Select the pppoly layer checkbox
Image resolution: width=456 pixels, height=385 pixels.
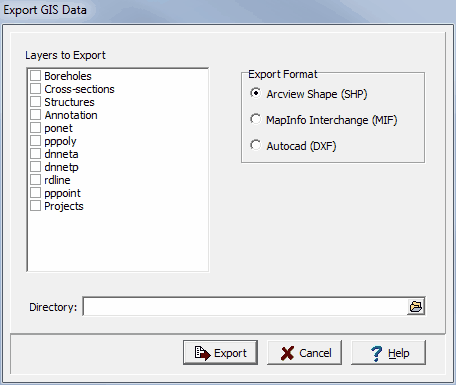tap(35, 141)
